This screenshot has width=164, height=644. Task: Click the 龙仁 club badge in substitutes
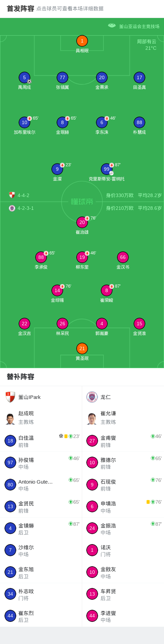pos(92,397)
